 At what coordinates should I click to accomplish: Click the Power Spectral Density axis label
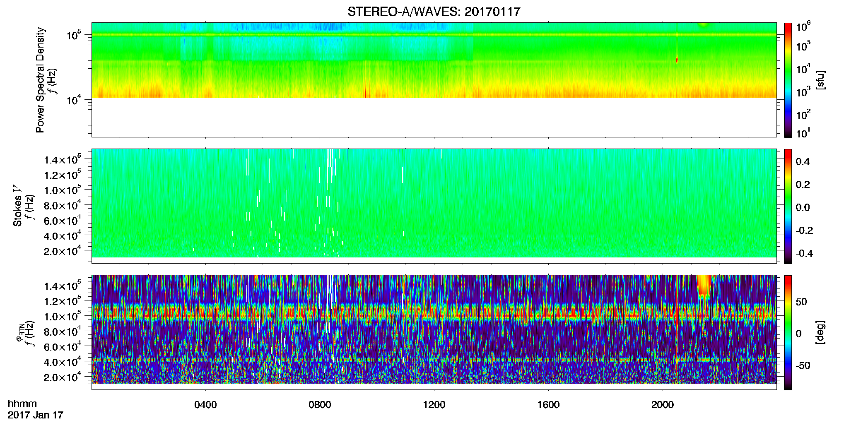pyautogui.click(x=40, y=80)
